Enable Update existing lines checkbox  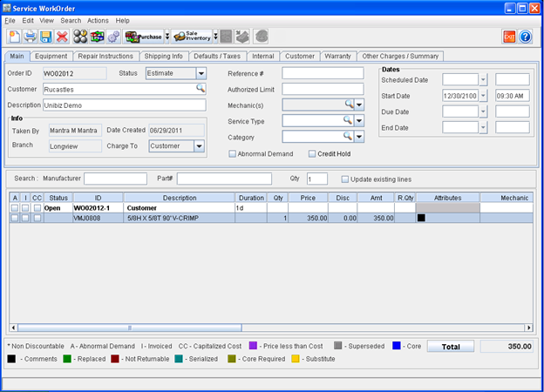coord(344,179)
